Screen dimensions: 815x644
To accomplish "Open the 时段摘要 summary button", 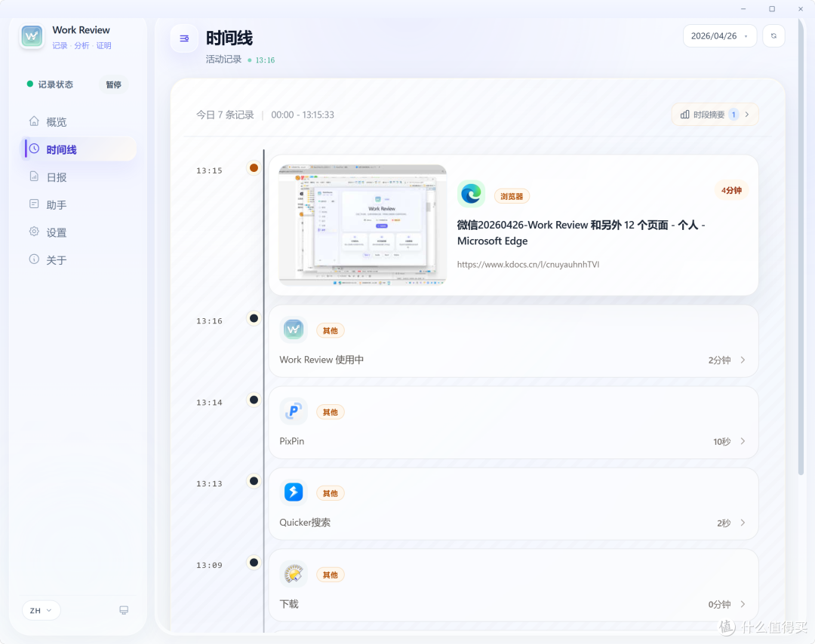I will pyautogui.click(x=715, y=115).
